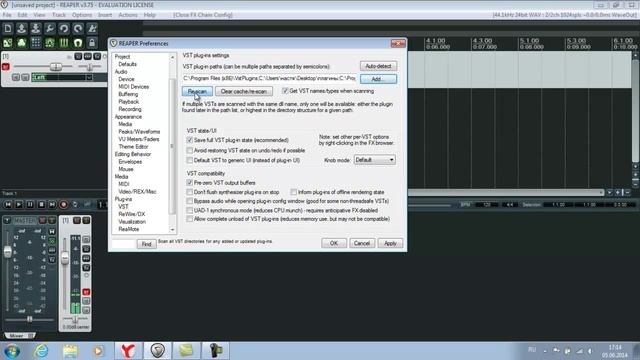Toggle Allow complete unload of VST plug-ins
The width and height of the screenshot is (640, 360).
(189, 219)
